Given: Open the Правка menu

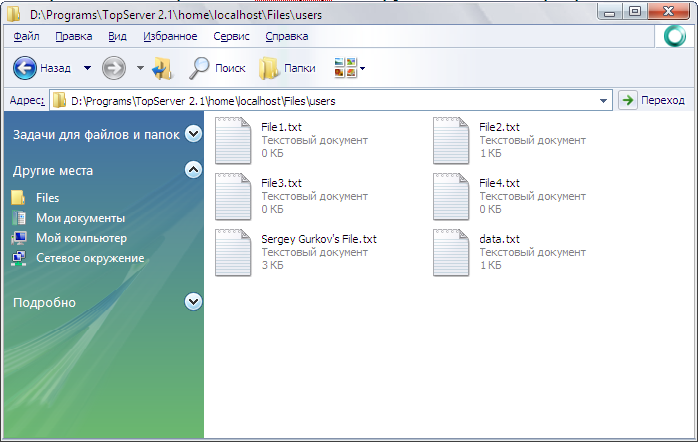Looking at the screenshot, I should pyautogui.click(x=73, y=36).
